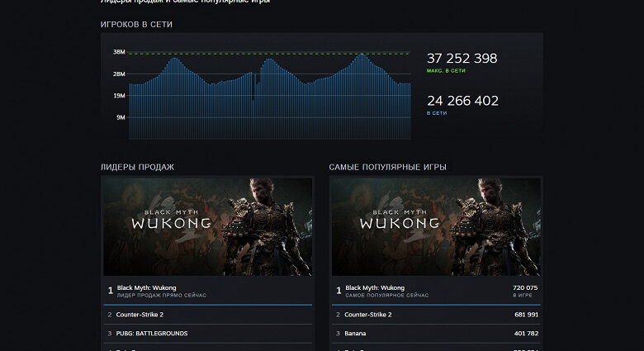
Task: Select Black Myth: Wukong in the most played list
Action: pyautogui.click(x=436, y=291)
